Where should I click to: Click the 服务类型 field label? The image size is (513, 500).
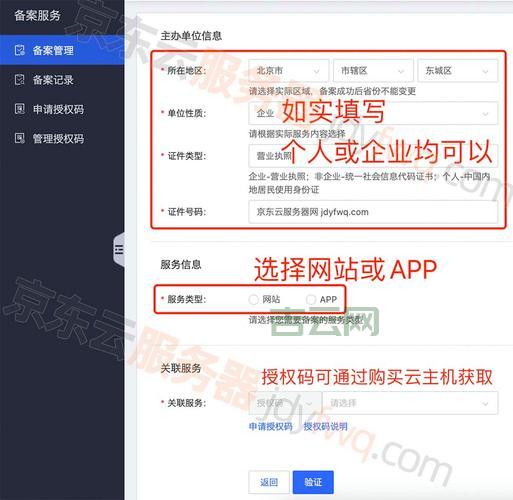click(x=187, y=299)
